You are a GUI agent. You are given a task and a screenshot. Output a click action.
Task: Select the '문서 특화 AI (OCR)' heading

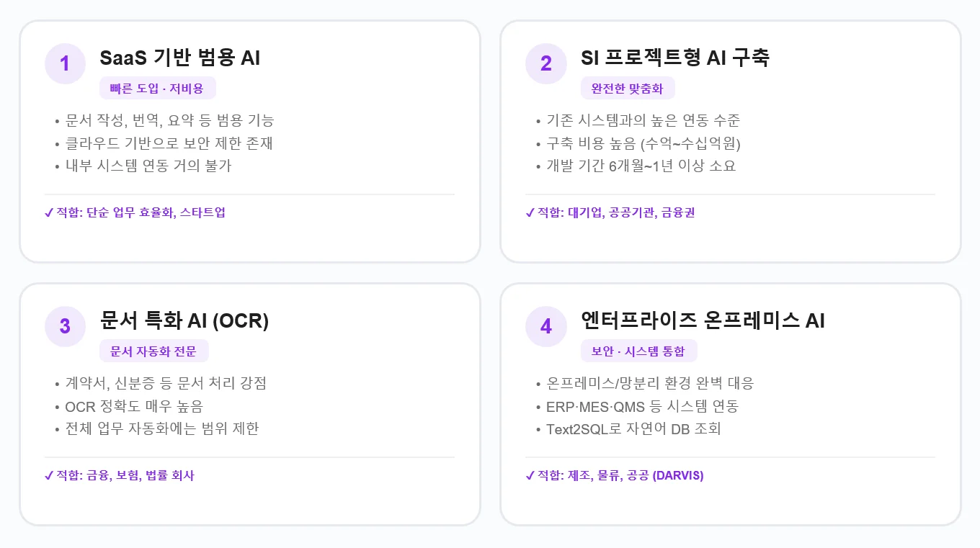coord(184,321)
